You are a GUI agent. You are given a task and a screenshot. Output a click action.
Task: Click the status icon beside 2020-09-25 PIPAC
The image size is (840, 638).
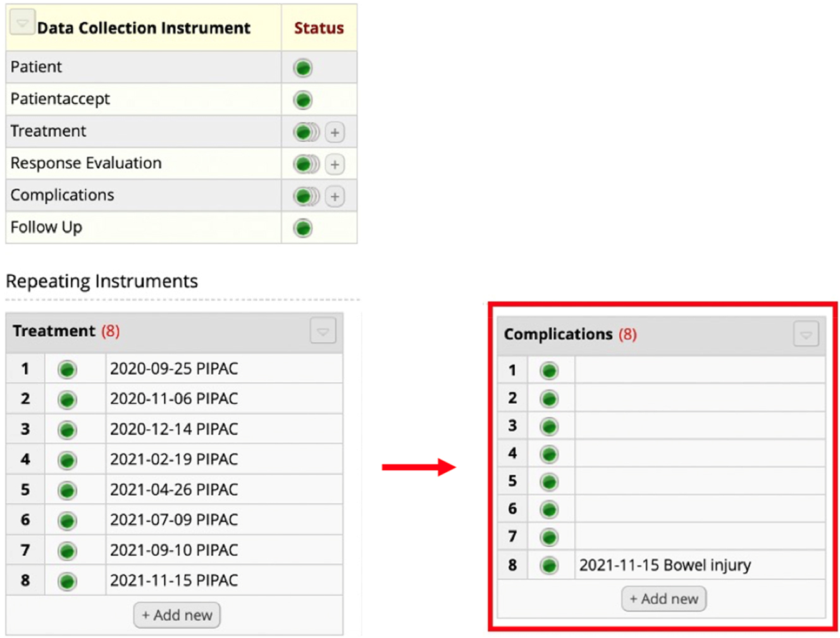tap(67, 368)
